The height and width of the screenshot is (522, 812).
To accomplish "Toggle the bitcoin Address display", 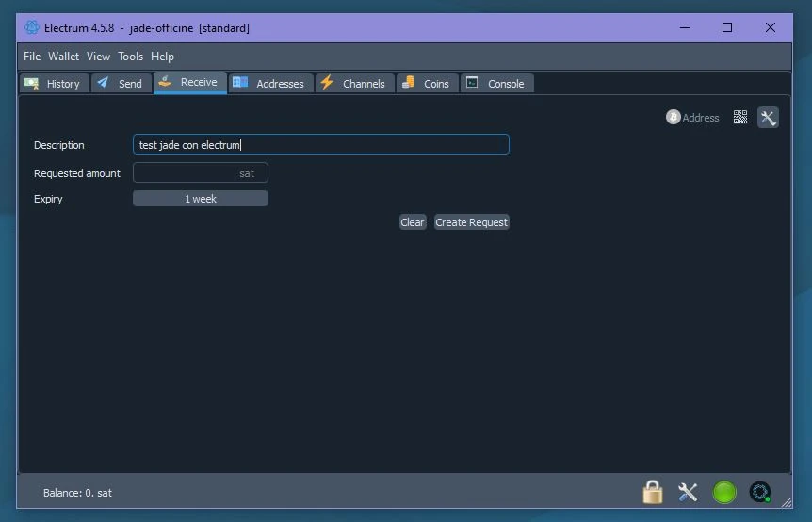I will (x=692, y=118).
